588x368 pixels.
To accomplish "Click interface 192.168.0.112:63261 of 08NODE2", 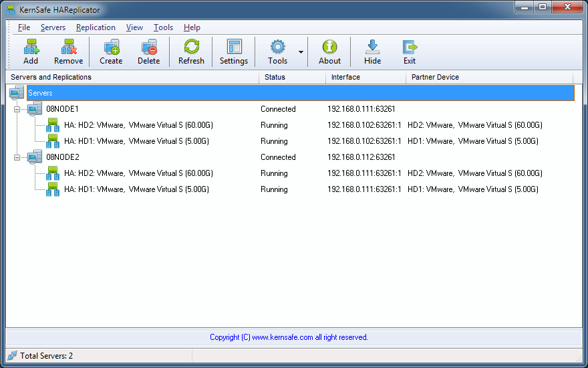I will point(361,157).
